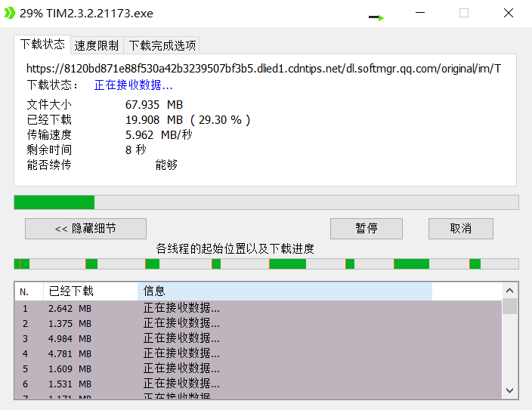The width and height of the screenshot is (532, 410).
Task: Click the transfer speed 5.962 MB/秒
Action: (x=159, y=135)
